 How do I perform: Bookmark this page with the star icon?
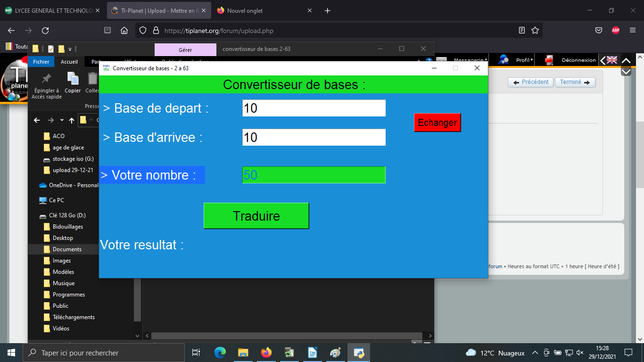(535, 31)
